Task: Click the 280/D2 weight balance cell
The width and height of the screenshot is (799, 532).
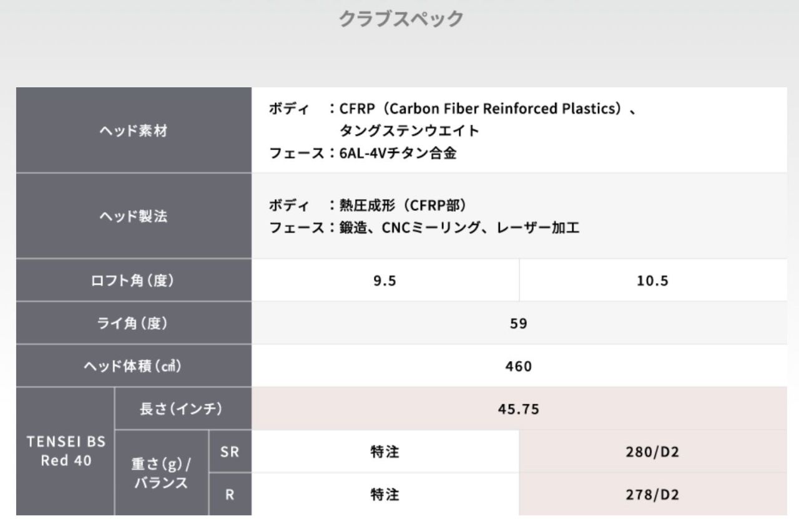Action: pyautogui.click(x=652, y=452)
